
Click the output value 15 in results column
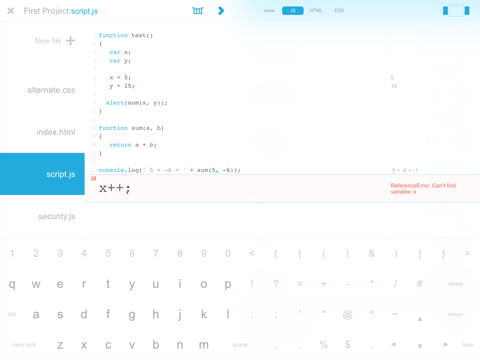(x=394, y=86)
